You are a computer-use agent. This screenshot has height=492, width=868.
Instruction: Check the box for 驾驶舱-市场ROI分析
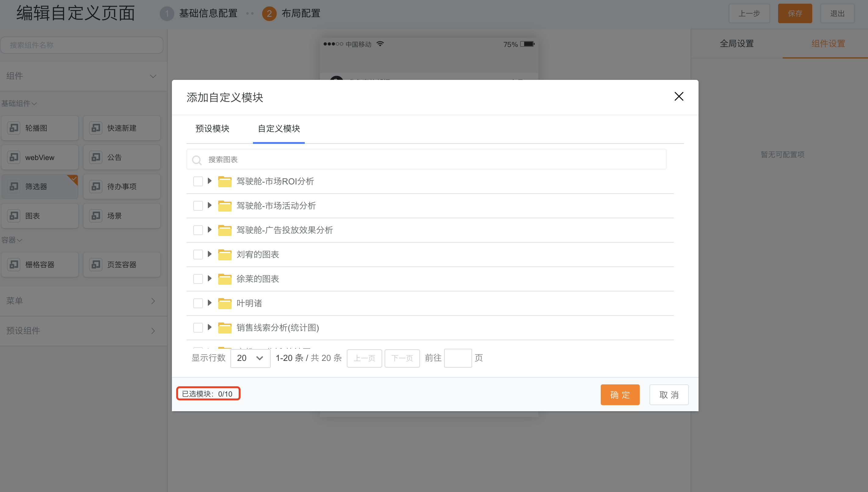[198, 181]
